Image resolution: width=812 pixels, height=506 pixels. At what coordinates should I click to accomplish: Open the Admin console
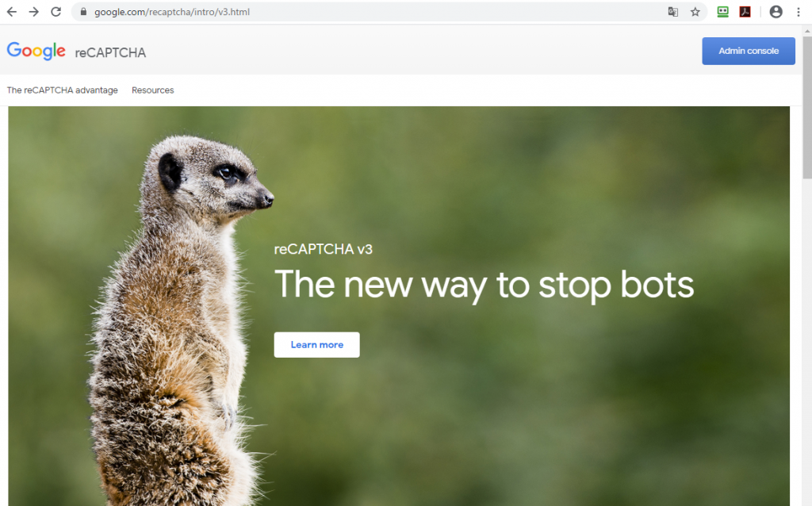pos(749,51)
